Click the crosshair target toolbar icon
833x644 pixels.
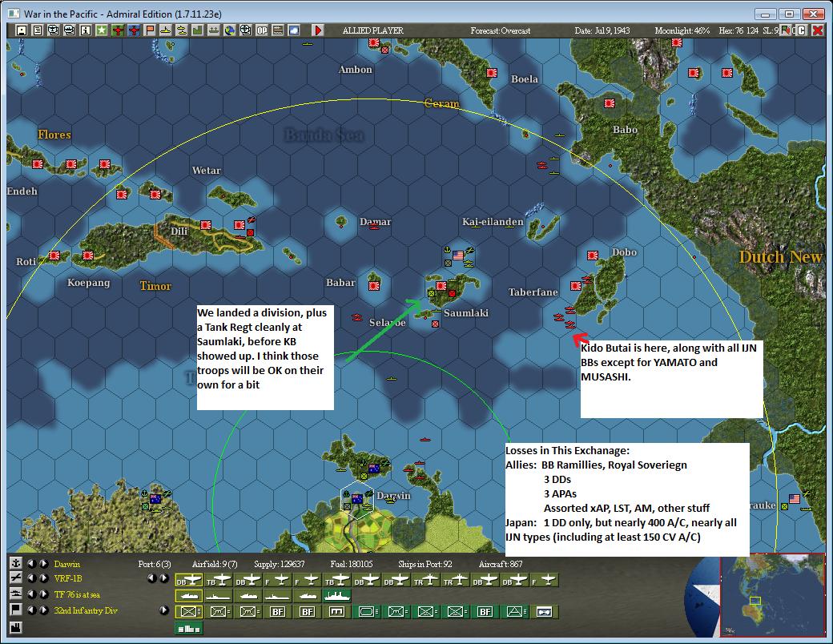pos(245,30)
